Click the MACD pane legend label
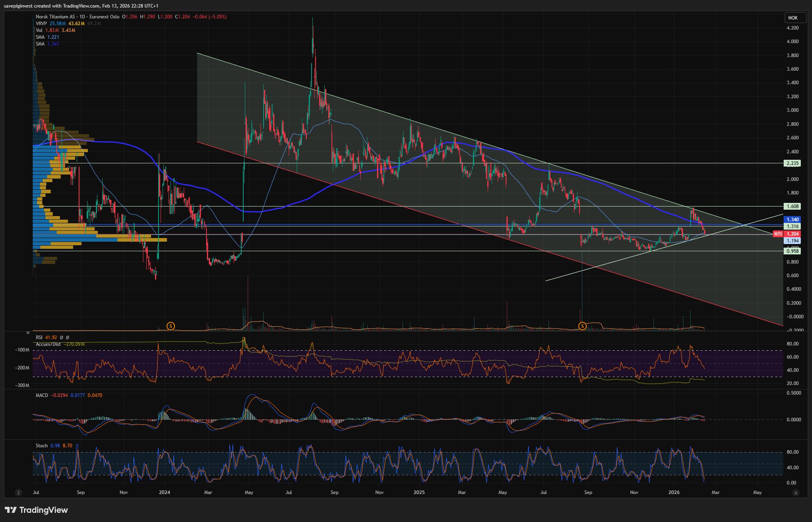The height and width of the screenshot is (522, 812). coord(42,395)
